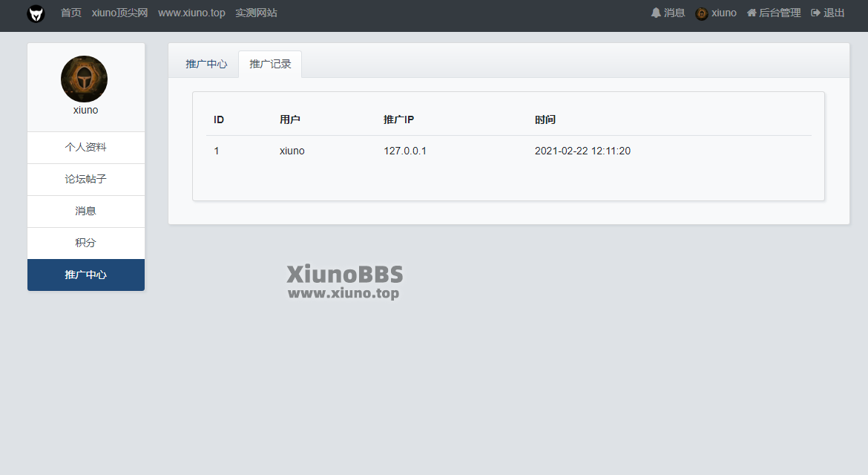
Task: Open the 首页 navigation link
Action: [x=71, y=13]
